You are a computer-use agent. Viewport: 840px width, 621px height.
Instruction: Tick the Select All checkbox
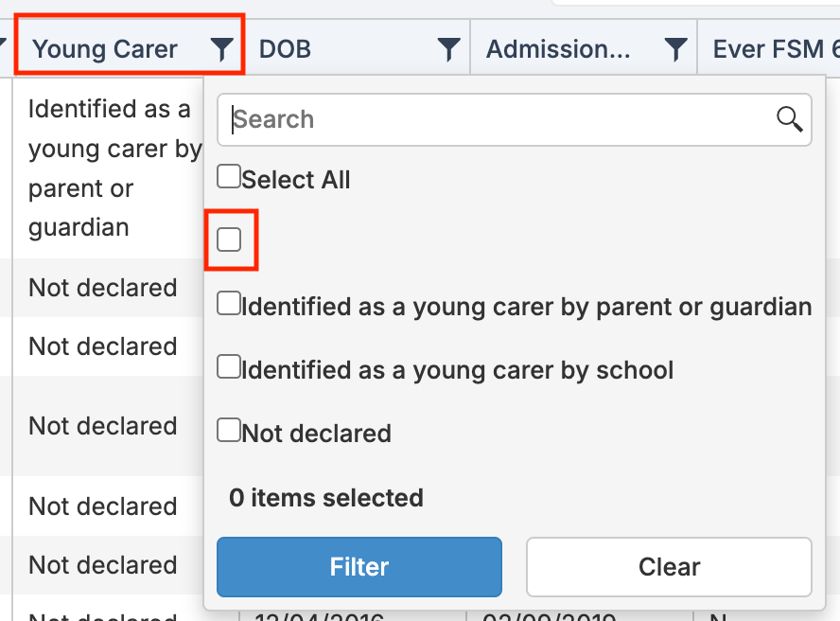(229, 176)
